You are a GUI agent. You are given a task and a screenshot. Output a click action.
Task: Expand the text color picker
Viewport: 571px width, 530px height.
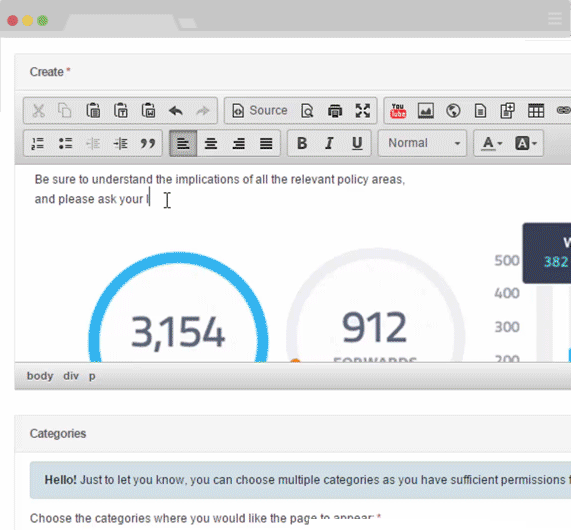point(492,144)
